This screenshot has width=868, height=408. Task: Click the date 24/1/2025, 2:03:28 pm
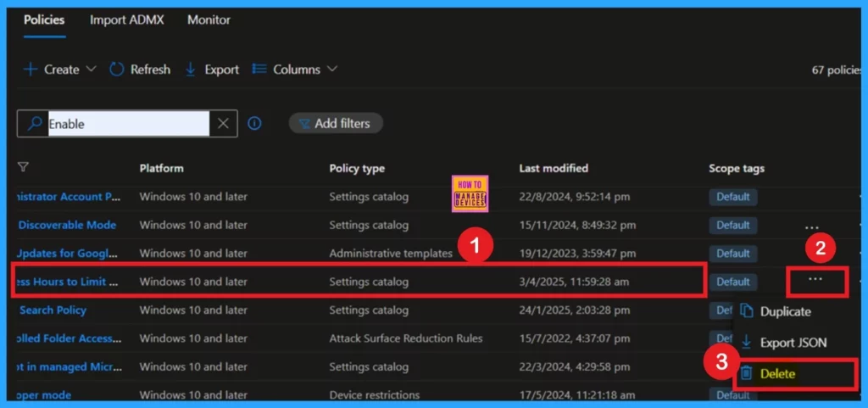(574, 310)
